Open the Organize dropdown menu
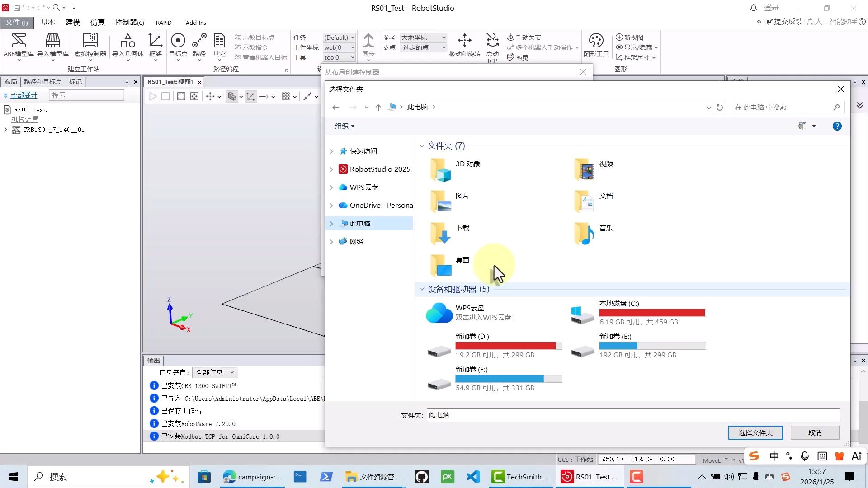The width and height of the screenshot is (868, 488). tap(344, 127)
